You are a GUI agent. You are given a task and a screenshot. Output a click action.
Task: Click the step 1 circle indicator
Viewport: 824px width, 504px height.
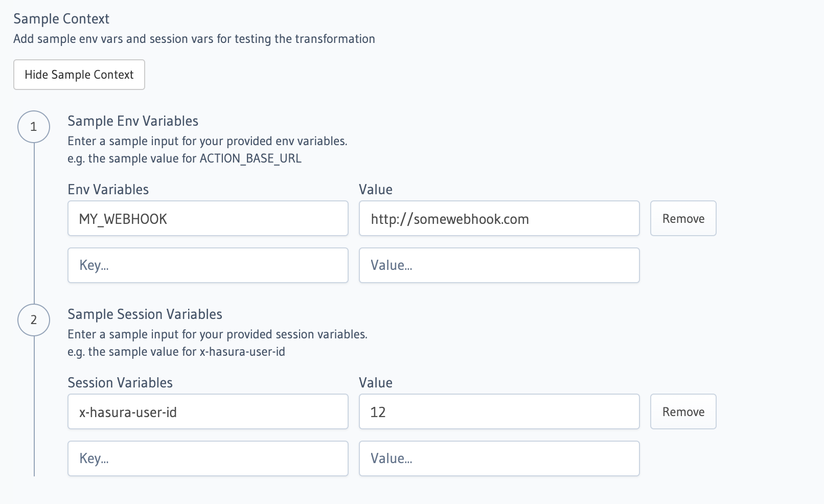(34, 126)
